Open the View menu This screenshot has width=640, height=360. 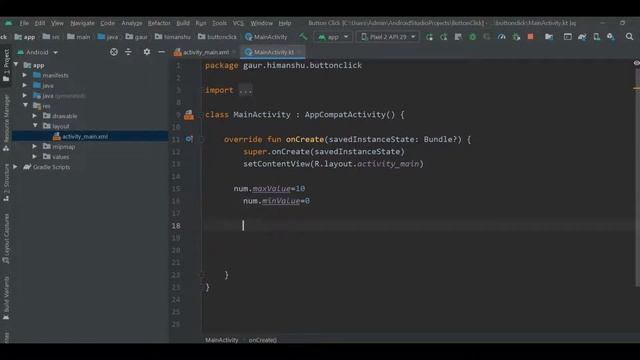(57, 23)
